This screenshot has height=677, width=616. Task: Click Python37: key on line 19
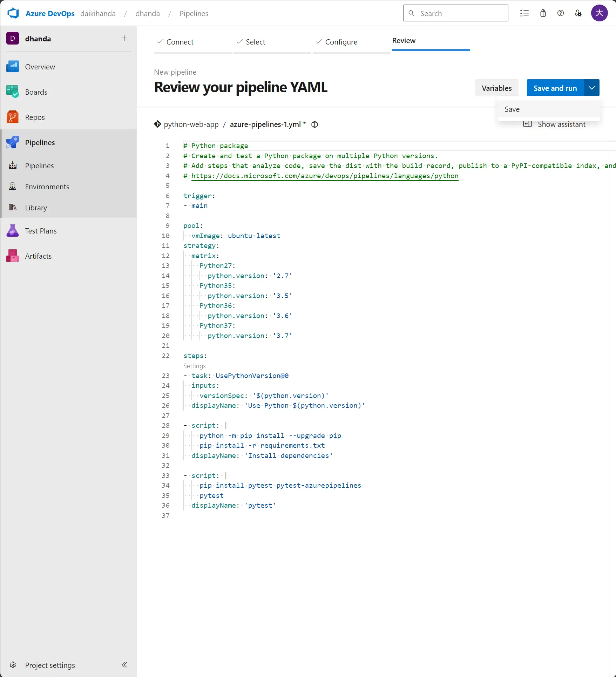click(x=217, y=326)
